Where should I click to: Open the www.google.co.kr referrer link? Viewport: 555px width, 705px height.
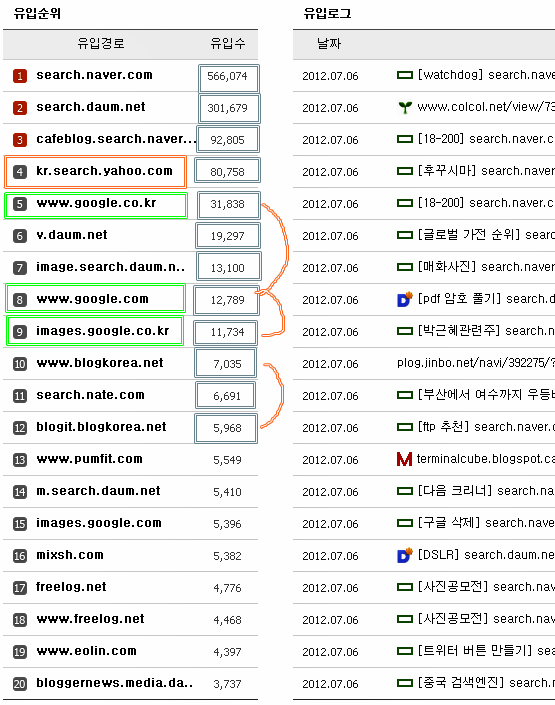(x=96, y=203)
